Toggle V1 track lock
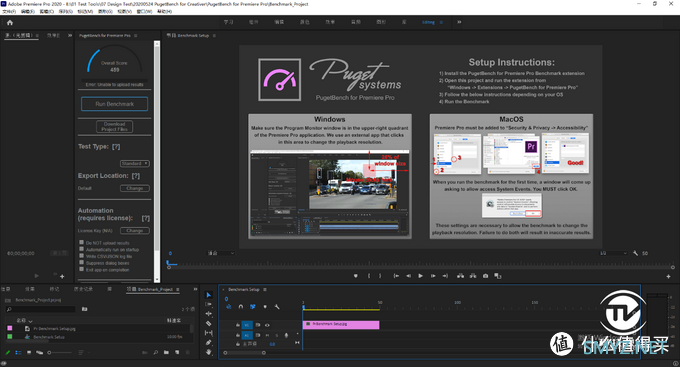680x367 pixels. 238,325
